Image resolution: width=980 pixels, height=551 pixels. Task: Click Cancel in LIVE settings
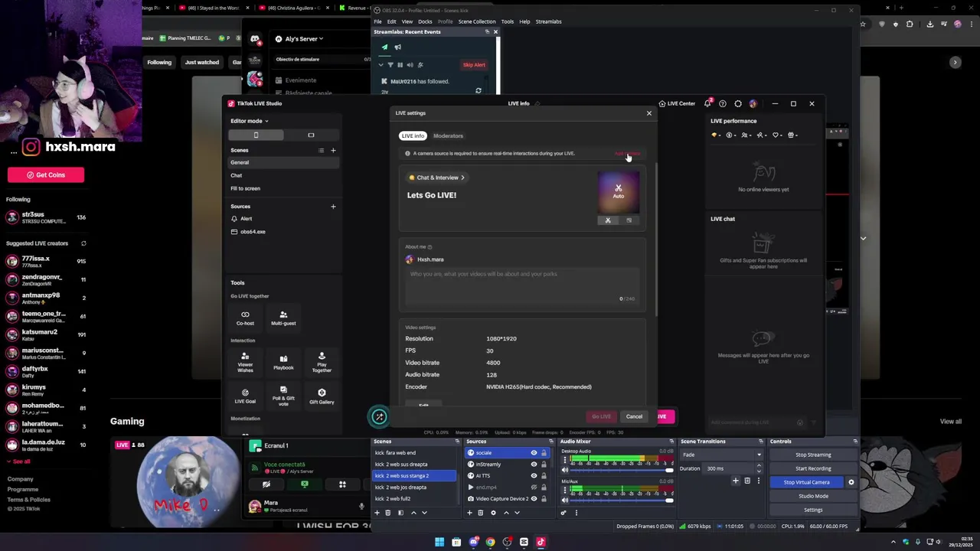point(634,416)
